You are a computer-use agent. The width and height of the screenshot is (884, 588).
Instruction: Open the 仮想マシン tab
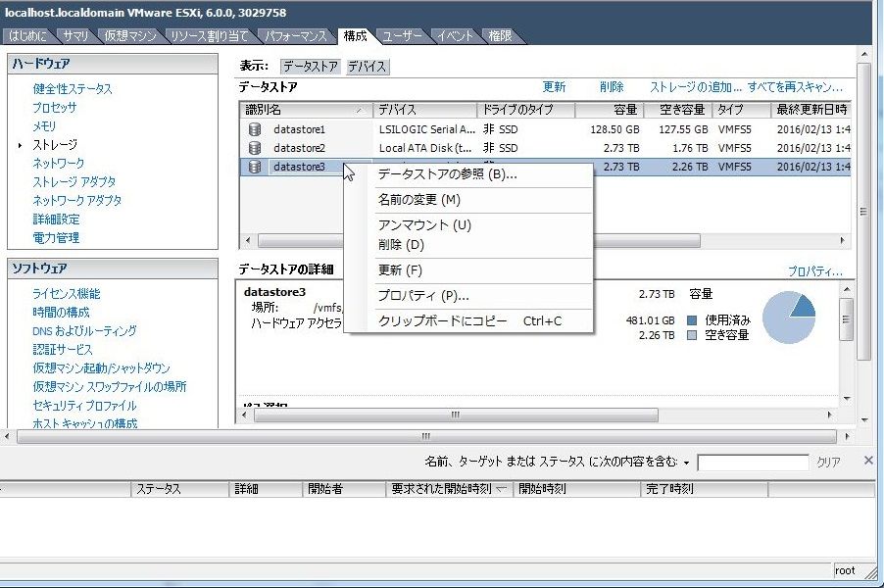click(x=130, y=35)
